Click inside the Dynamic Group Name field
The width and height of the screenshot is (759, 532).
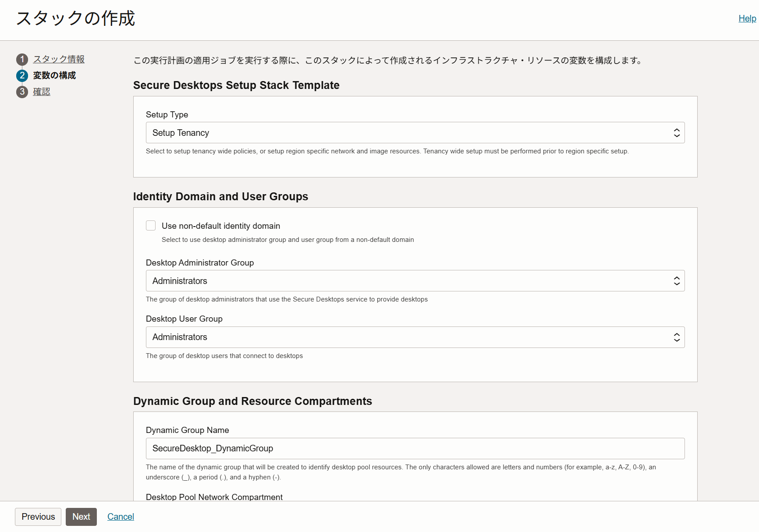click(x=415, y=448)
